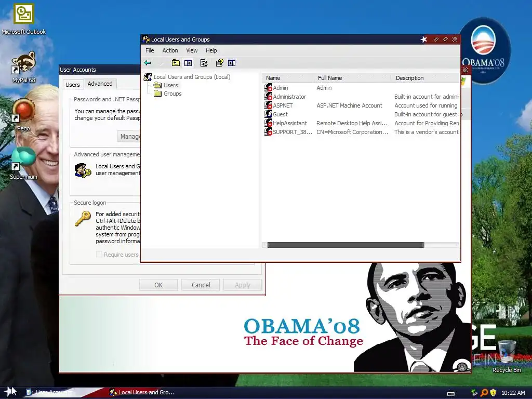Click the ASPNET user account icon

click(x=268, y=105)
